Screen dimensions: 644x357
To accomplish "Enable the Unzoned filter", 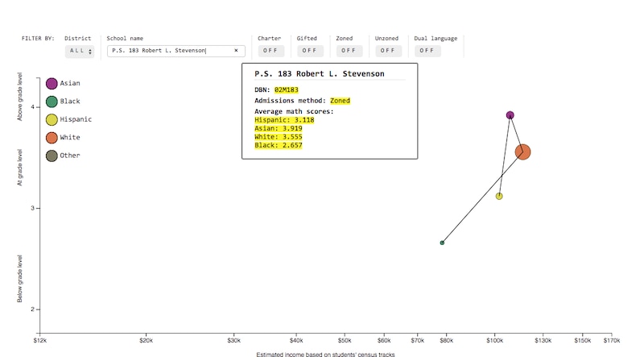I will point(386,51).
